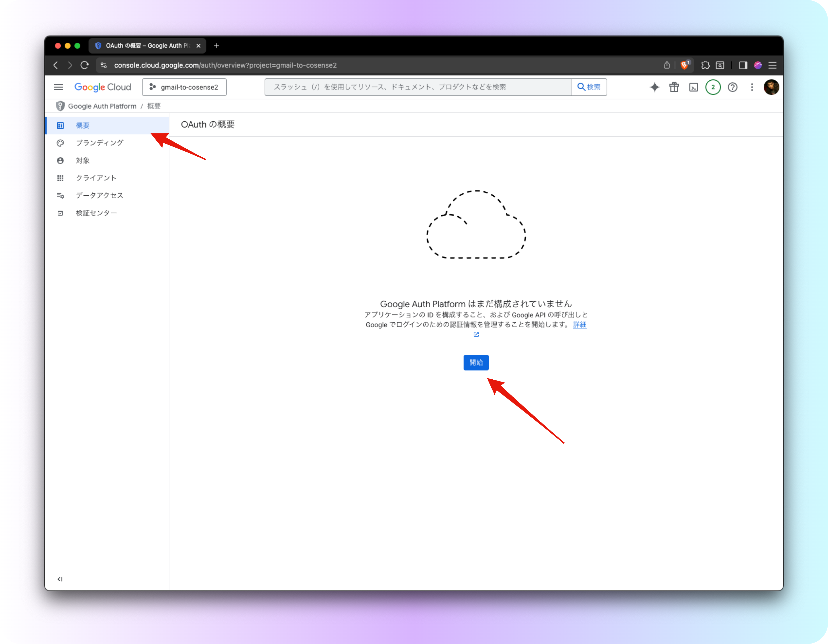Click the Google Auth Platform shield icon
The image size is (828, 644).
pyautogui.click(x=60, y=106)
